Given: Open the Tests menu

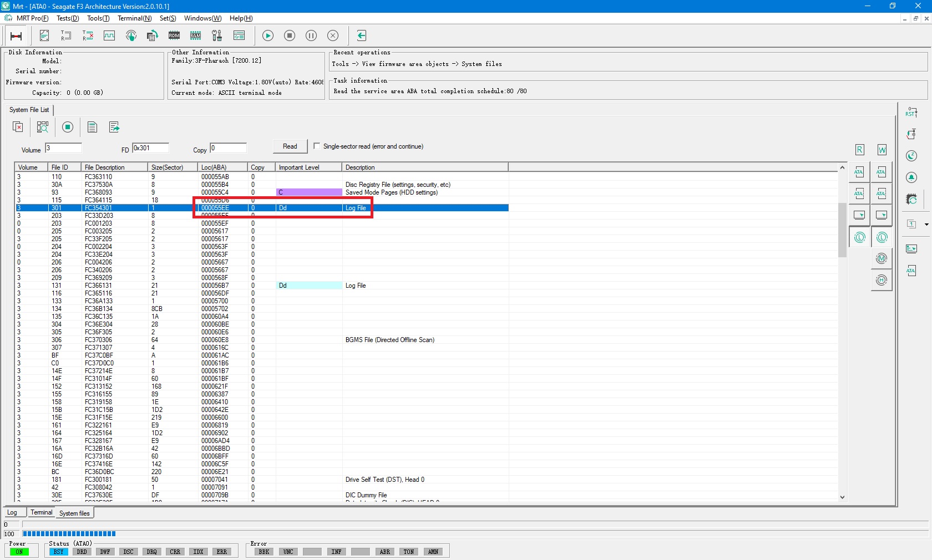Looking at the screenshot, I should click(68, 18).
